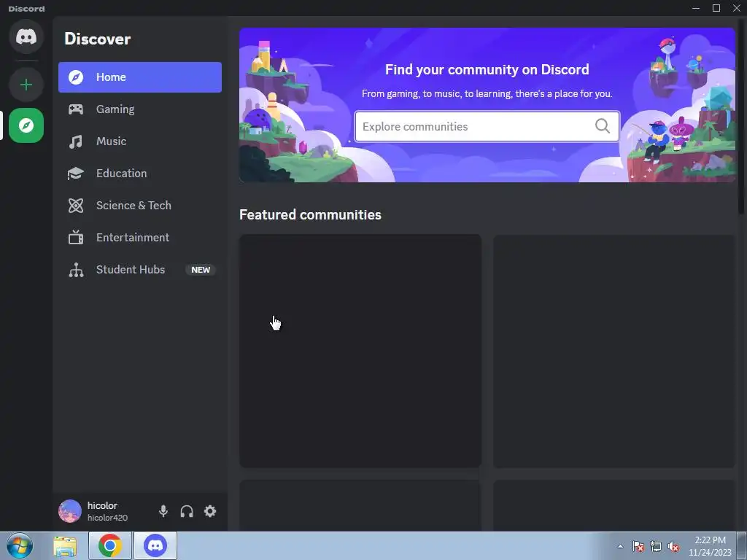The image size is (747, 560).
Task: Click the Student Hubs hierarchy icon
Action: point(76,270)
